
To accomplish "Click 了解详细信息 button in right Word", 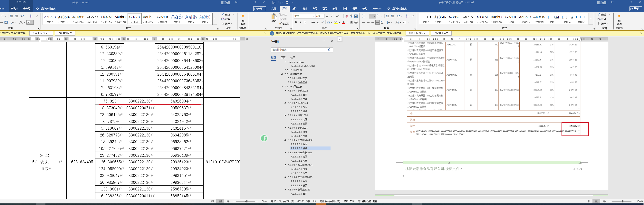I will 441,33.
